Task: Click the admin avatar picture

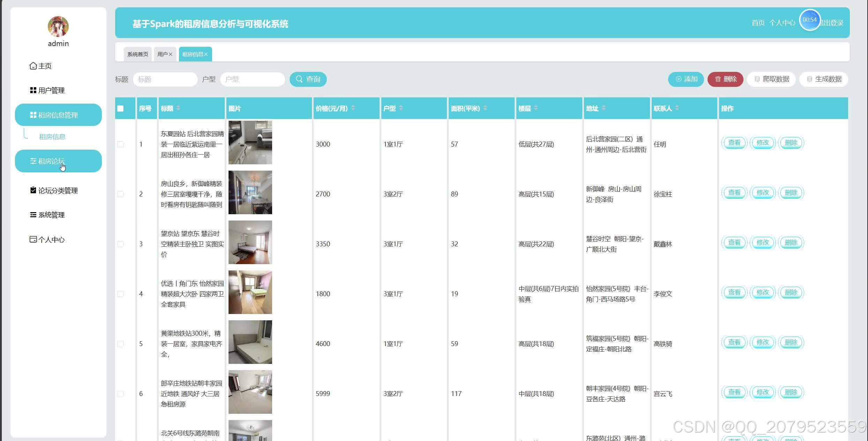Action: [58, 27]
